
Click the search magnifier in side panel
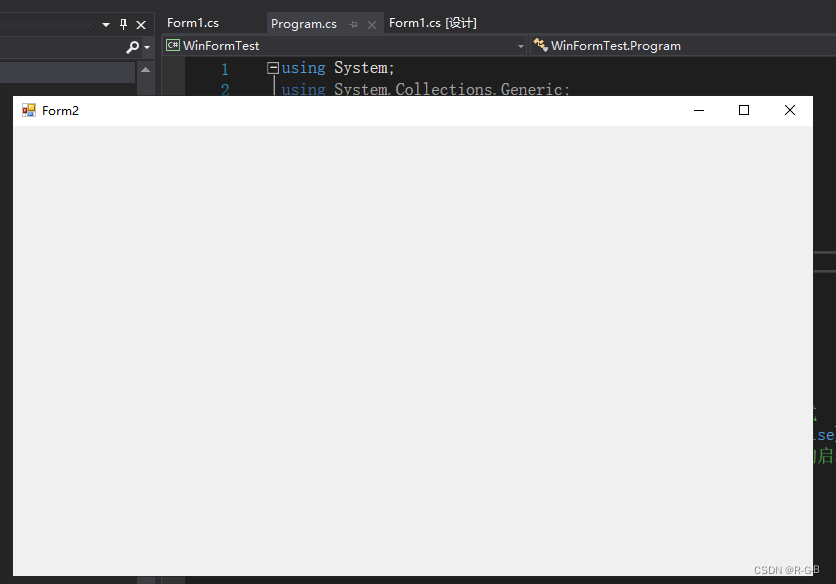click(132, 47)
